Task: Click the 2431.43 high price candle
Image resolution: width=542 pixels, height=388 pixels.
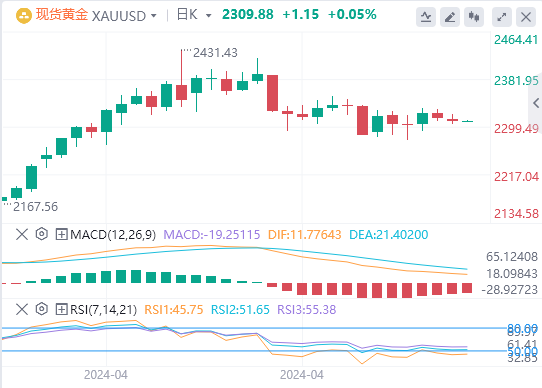Action: [x=181, y=78]
